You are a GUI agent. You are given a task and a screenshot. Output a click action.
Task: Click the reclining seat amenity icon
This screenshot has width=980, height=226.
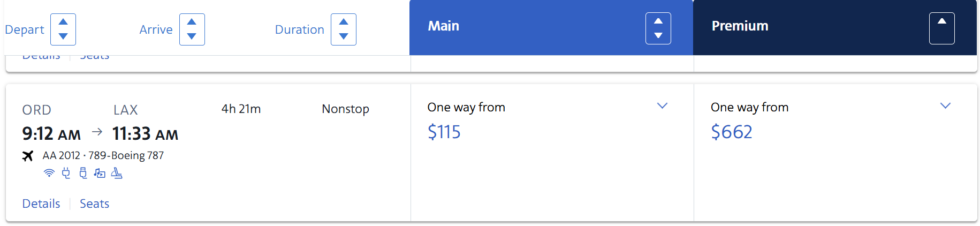[117, 173]
